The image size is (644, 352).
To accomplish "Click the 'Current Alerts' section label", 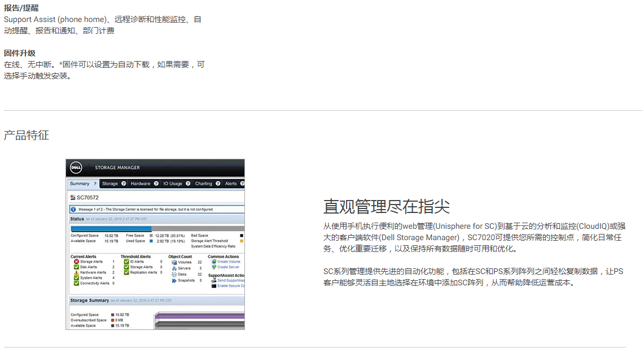I will click(84, 257).
